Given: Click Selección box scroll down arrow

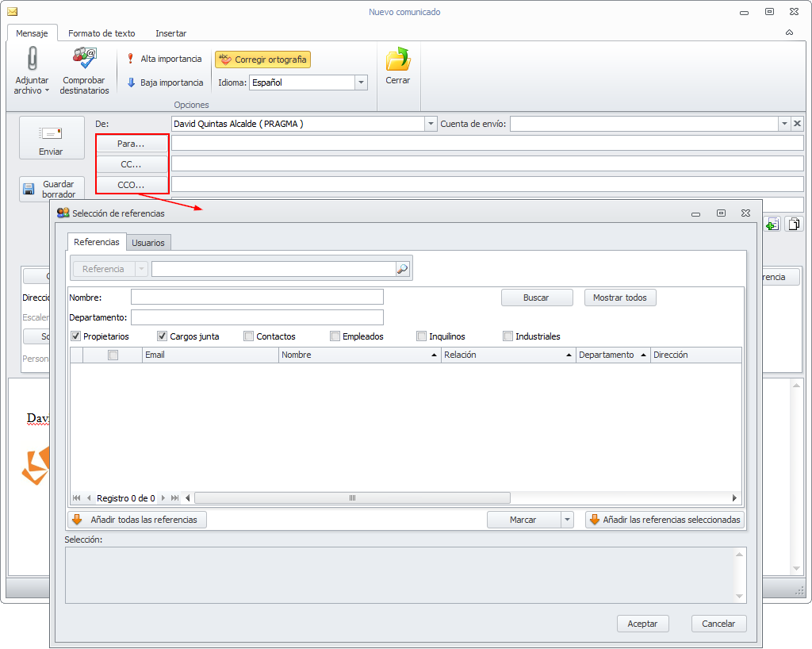Looking at the screenshot, I should (740, 596).
